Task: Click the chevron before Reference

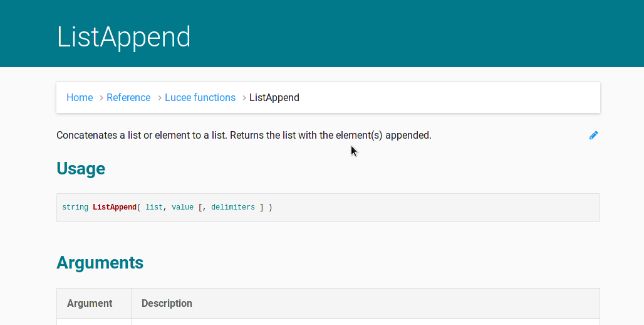Action: [x=101, y=98]
